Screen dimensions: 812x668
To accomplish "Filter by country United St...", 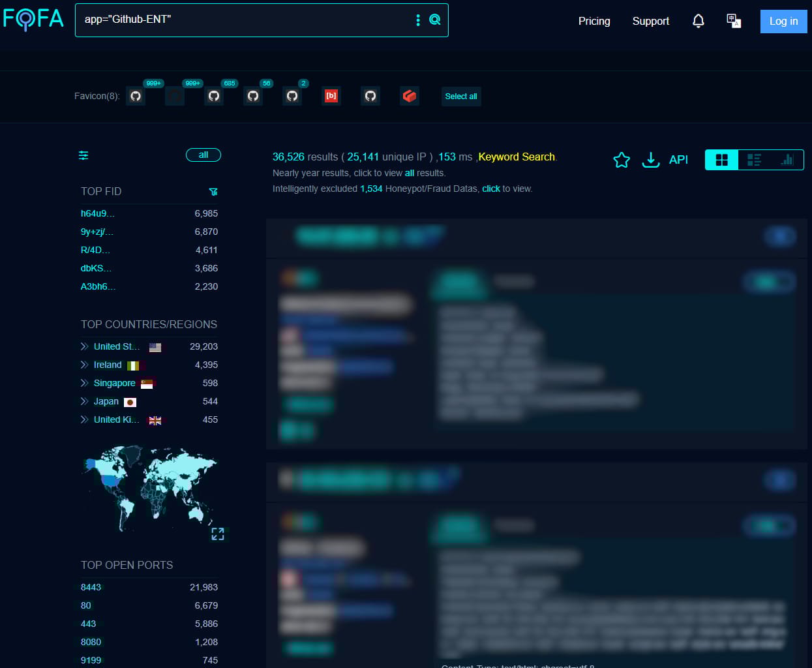I will click(117, 346).
